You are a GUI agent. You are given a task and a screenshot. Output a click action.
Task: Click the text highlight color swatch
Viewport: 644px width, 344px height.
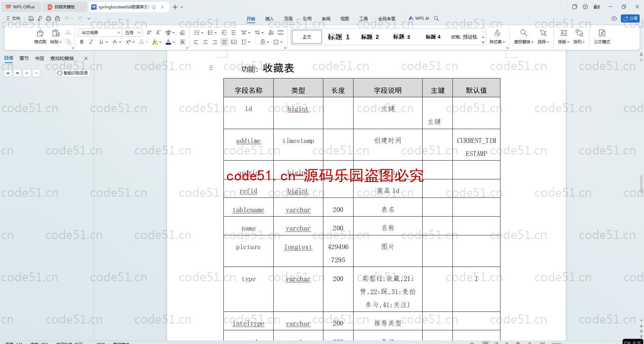tap(155, 42)
